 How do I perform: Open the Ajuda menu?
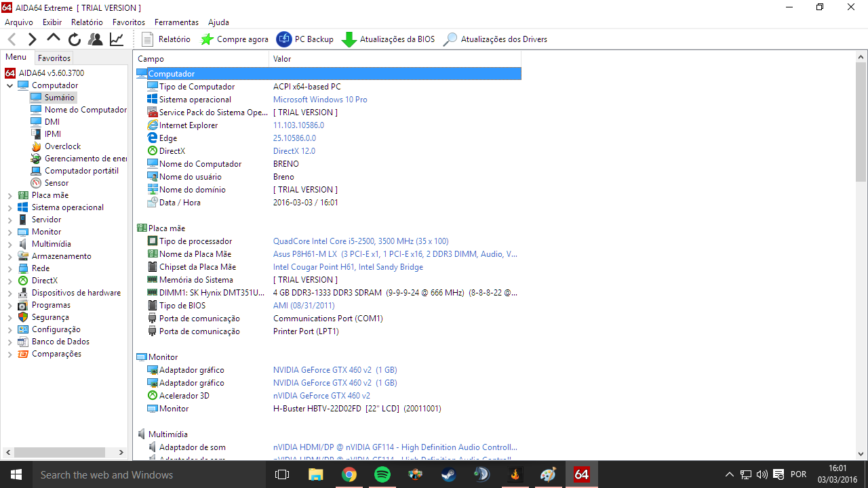(218, 22)
